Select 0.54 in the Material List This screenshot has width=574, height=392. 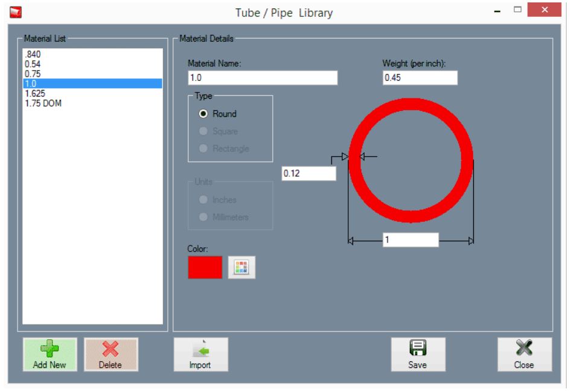click(92, 64)
